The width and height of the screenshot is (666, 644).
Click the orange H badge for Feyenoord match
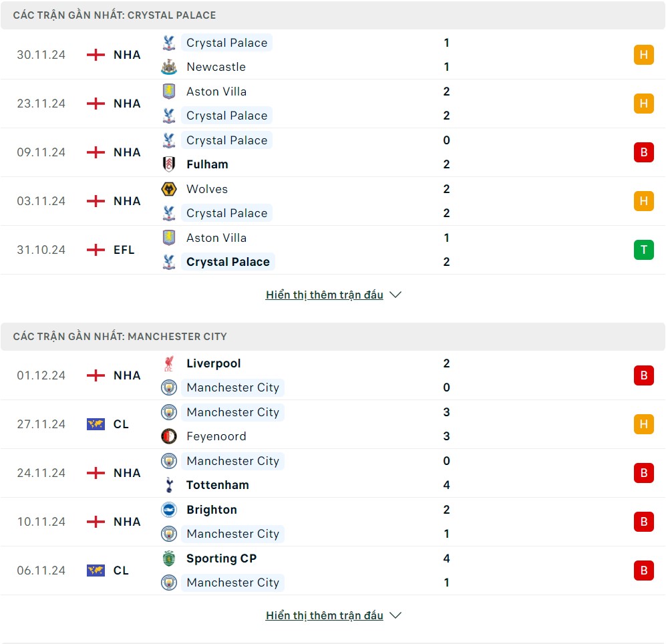pyautogui.click(x=643, y=424)
